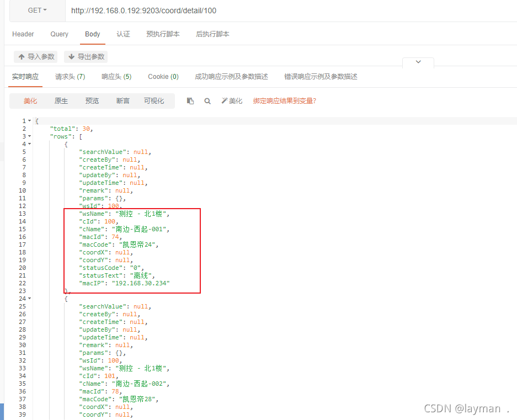Click the 导入参数 button
The height and width of the screenshot is (420, 517).
36,57
